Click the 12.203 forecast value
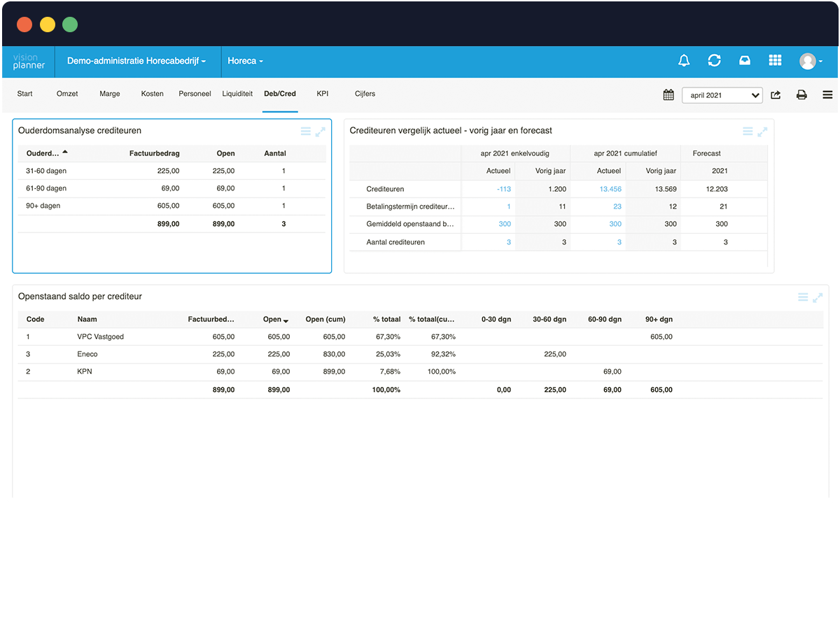 pyautogui.click(x=717, y=189)
